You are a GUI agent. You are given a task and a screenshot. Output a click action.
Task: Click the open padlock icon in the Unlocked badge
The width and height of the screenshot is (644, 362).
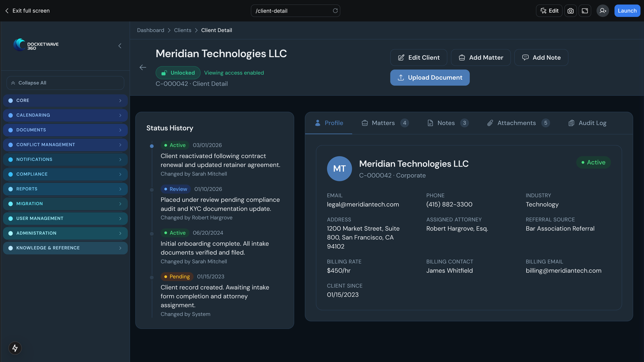164,73
